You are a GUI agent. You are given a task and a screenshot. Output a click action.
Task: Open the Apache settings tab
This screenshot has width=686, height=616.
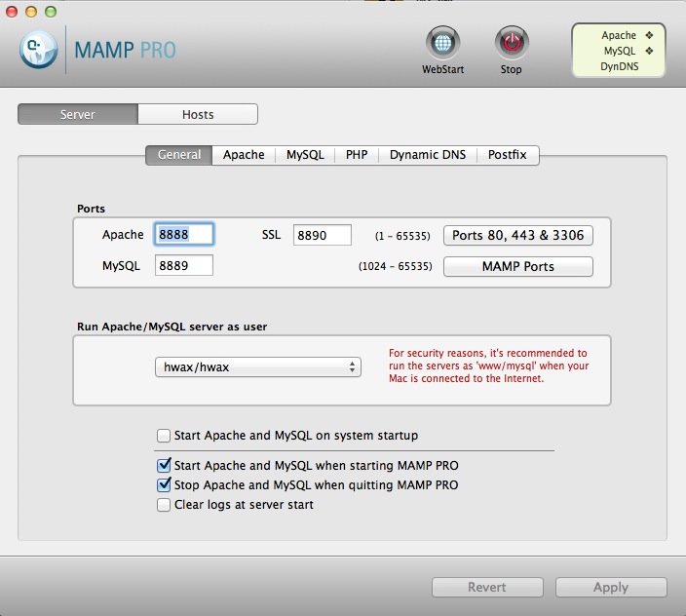pyautogui.click(x=244, y=155)
